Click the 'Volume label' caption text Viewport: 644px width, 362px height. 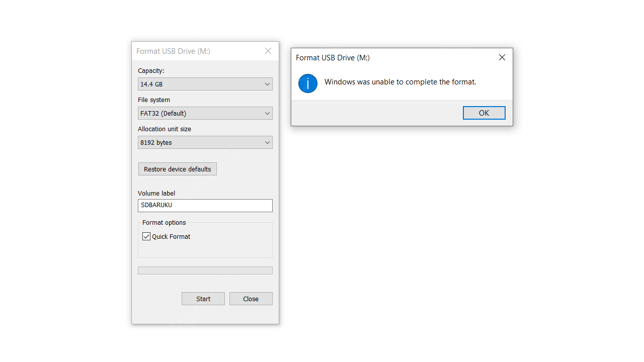(156, 194)
